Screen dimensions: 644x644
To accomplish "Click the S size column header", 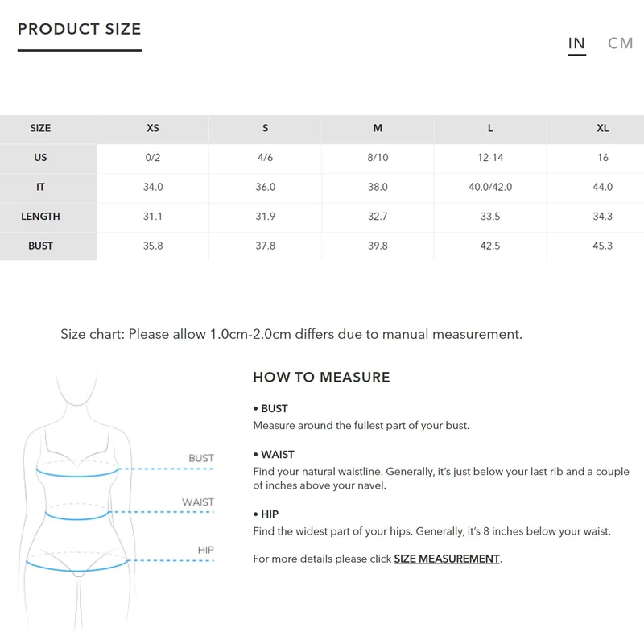I will click(266, 129).
